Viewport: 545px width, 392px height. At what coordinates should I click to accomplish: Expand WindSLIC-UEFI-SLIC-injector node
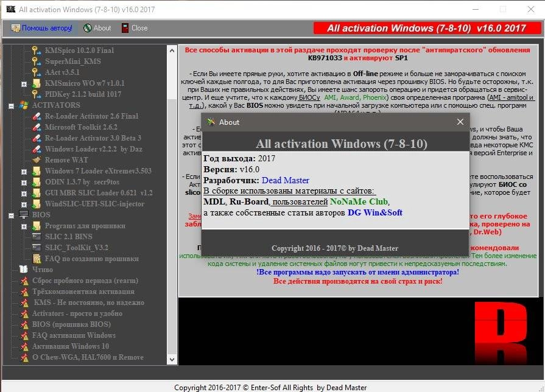click(x=24, y=205)
